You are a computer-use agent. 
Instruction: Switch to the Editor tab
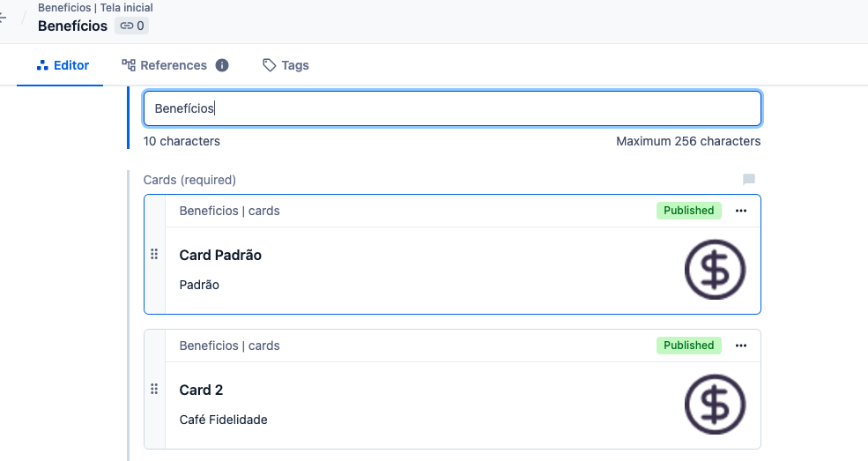point(62,65)
